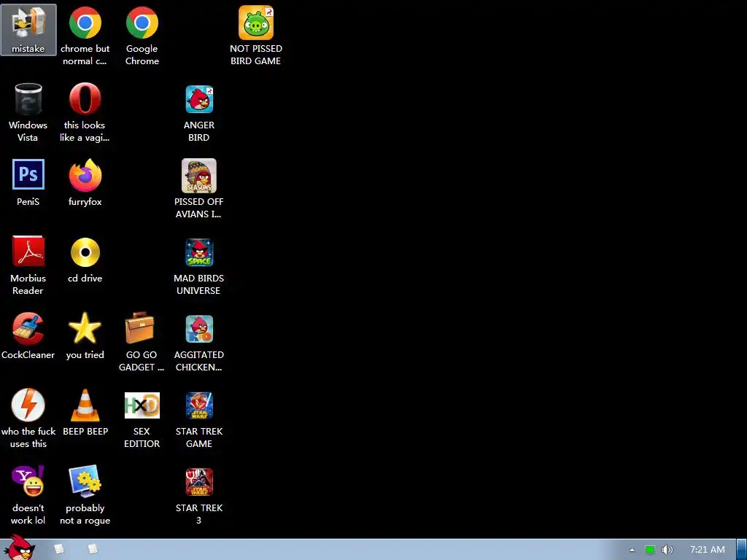
Task: Open the Angry Bird Start button
Action: 20,548
